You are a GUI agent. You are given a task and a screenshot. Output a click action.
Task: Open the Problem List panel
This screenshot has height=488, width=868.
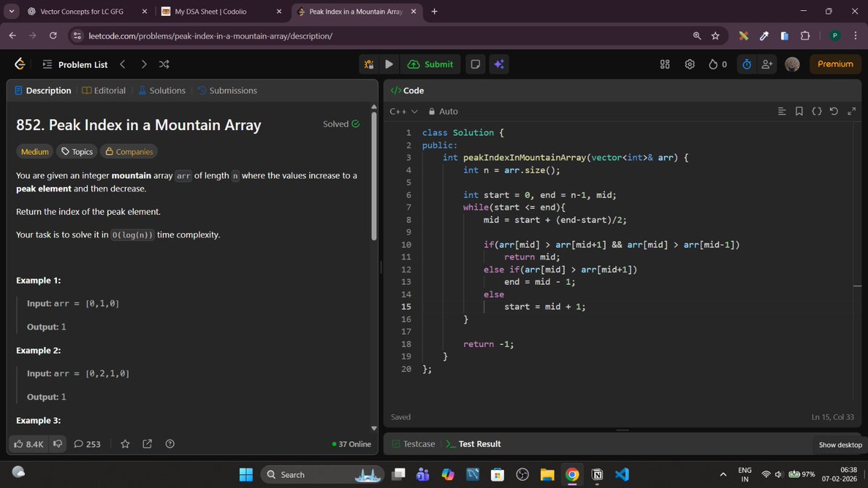[x=75, y=64]
